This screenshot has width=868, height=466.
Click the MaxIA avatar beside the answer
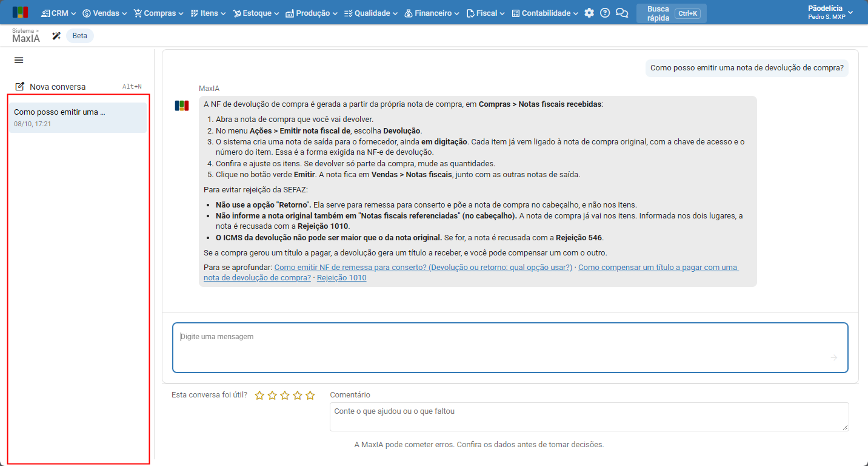coord(181,106)
